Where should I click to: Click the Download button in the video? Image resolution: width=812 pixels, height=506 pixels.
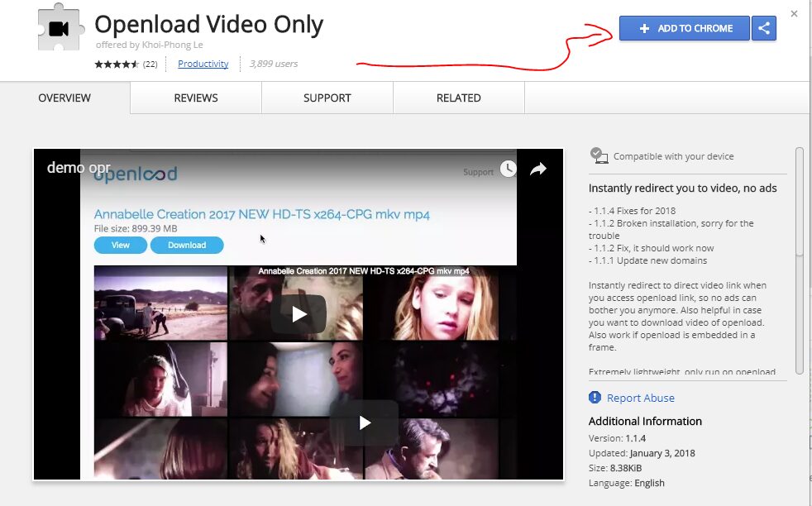coord(187,245)
